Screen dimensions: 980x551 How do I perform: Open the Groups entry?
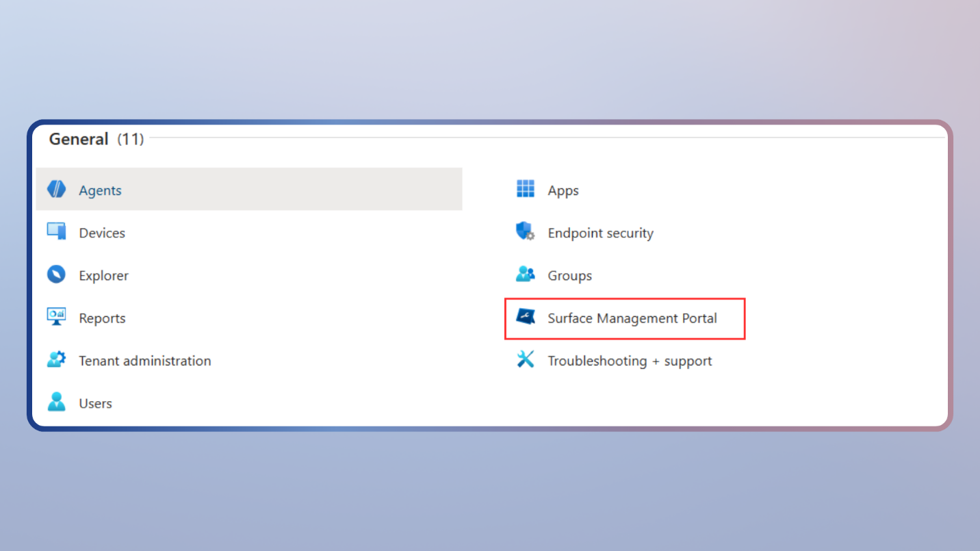(569, 276)
